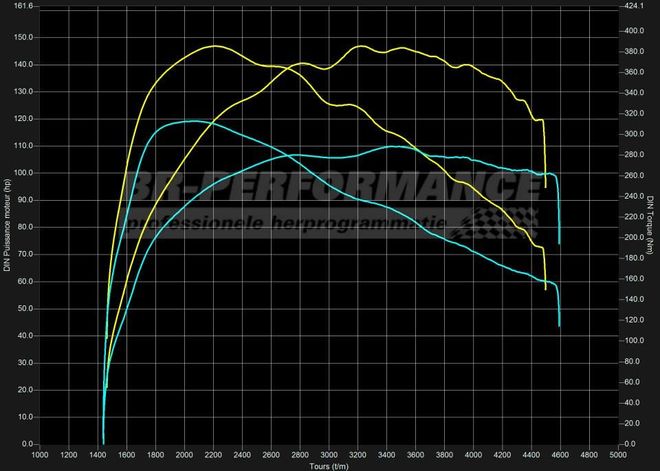Click the yellow torque curve peak near 2200 rpm
The width and height of the screenshot is (660, 471).
click(x=212, y=46)
